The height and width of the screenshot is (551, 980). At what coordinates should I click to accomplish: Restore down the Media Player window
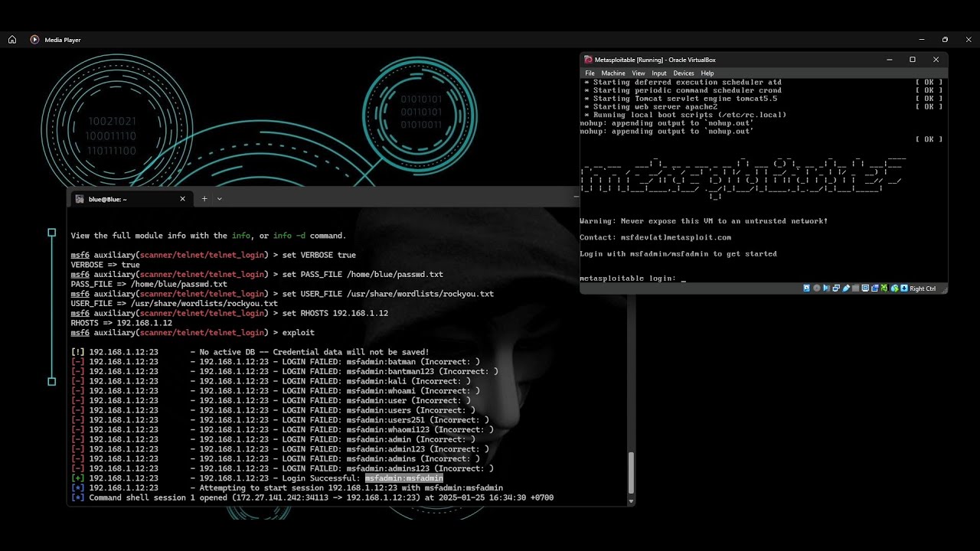[945, 39]
